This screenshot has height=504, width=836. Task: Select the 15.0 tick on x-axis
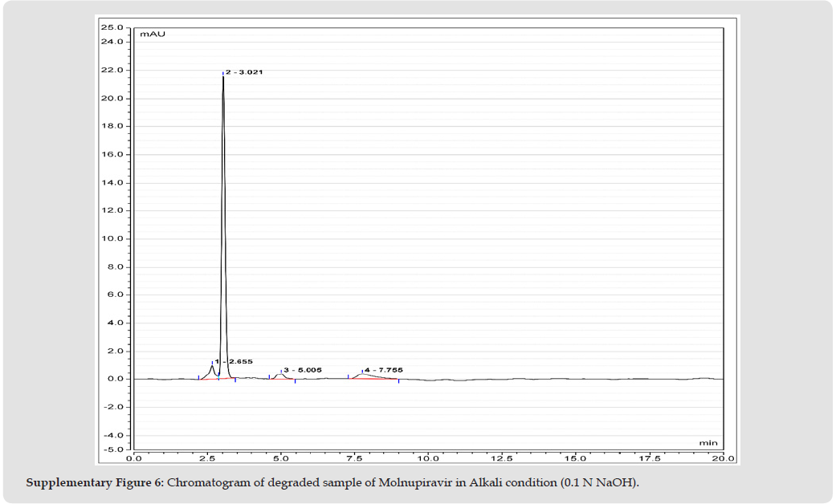pos(575,458)
